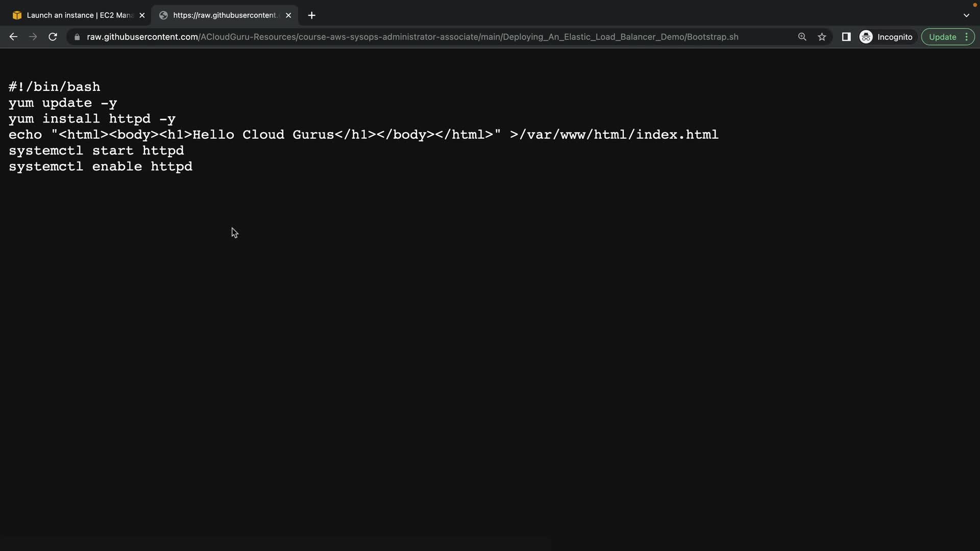
Task: Click the systemctl enable httpd line
Action: 101,167
